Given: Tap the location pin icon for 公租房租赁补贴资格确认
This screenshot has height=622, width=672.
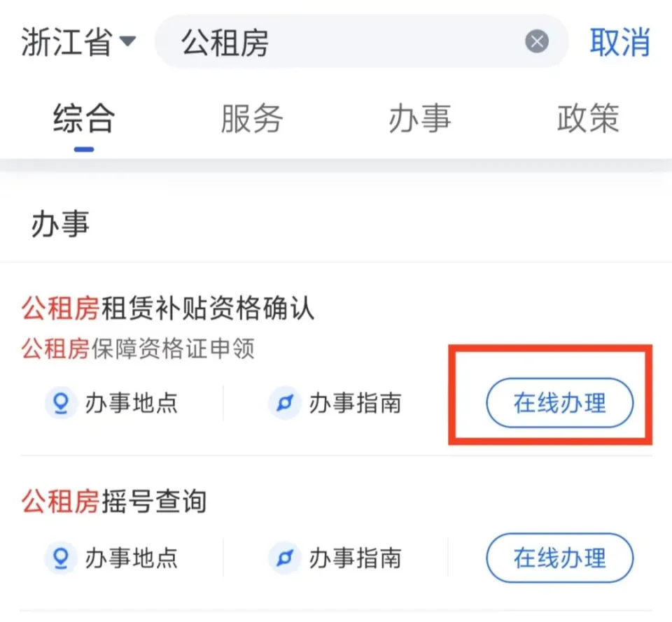Looking at the screenshot, I should point(60,403).
